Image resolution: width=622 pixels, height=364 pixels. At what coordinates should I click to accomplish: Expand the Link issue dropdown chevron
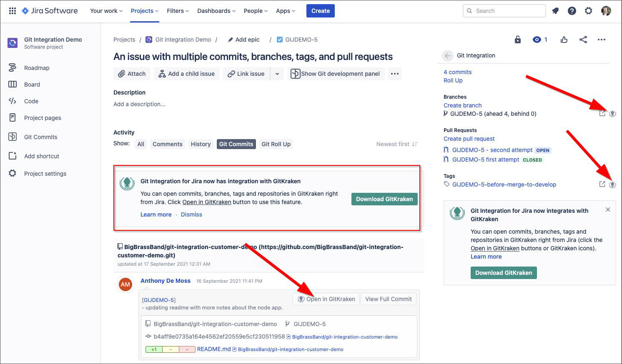tap(277, 74)
